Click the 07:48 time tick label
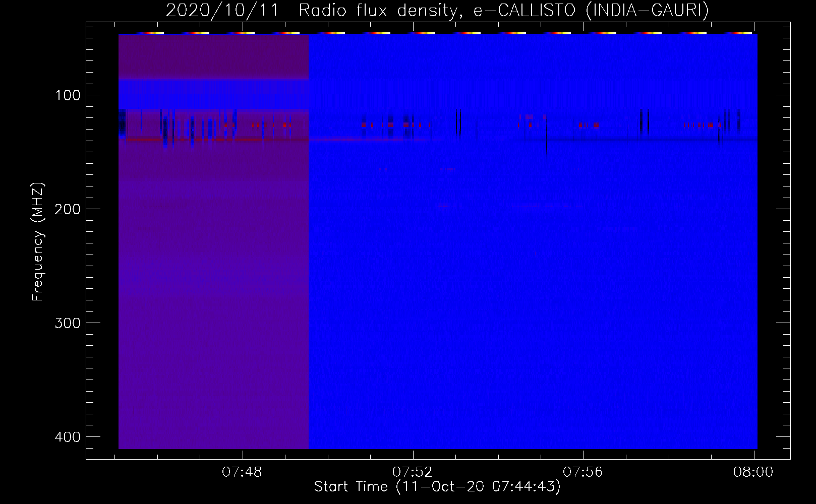Screen dimensions: 816x504 click(243, 472)
